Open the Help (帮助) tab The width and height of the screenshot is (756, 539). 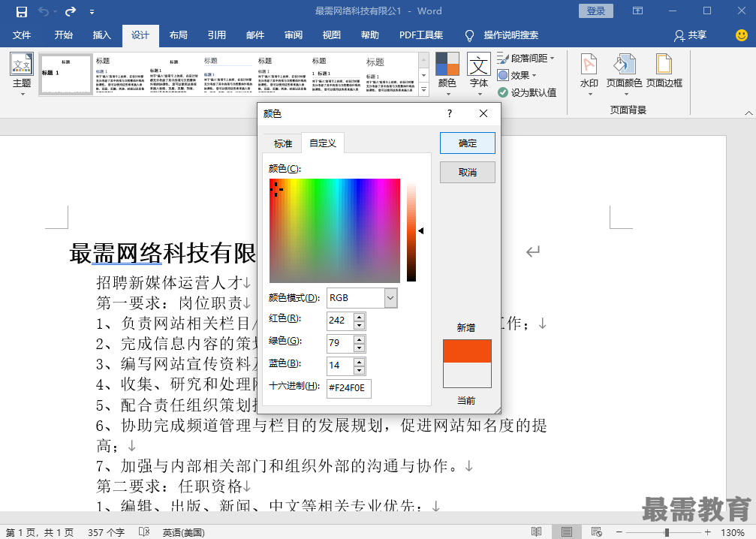[370, 35]
